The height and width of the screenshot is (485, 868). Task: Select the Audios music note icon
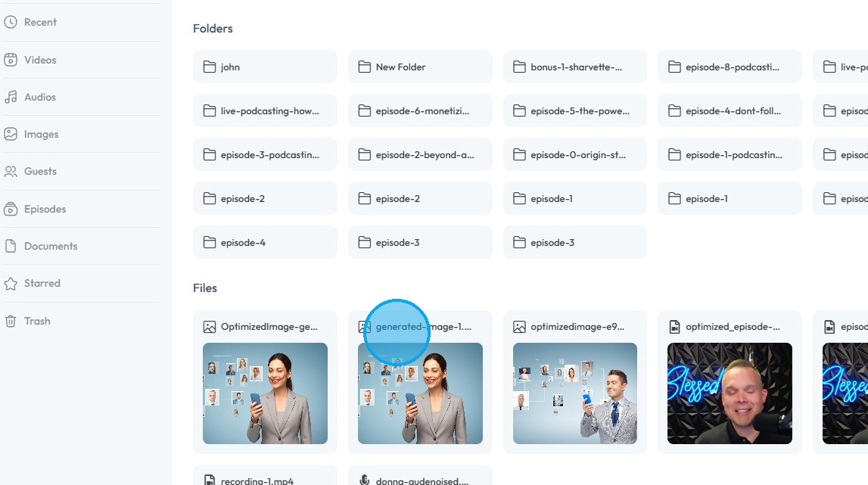[x=11, y=97]
